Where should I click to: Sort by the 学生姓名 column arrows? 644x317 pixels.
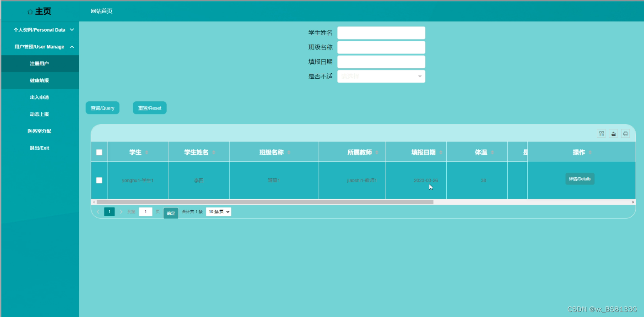coord(214,153)
